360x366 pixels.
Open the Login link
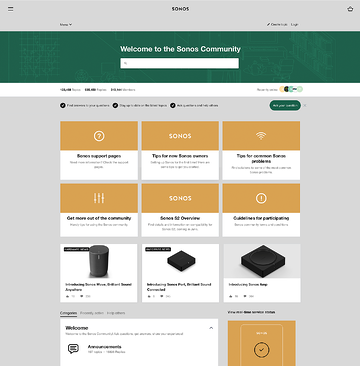(294, 24)
